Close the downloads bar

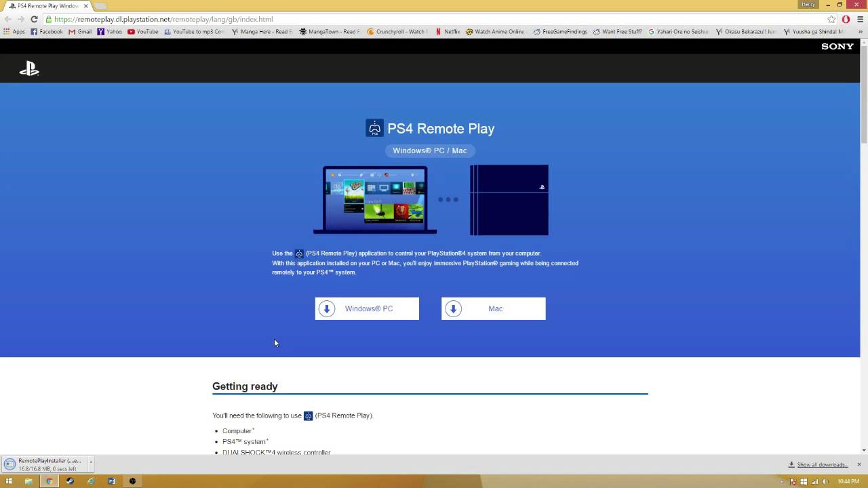(x=859, y=464)
